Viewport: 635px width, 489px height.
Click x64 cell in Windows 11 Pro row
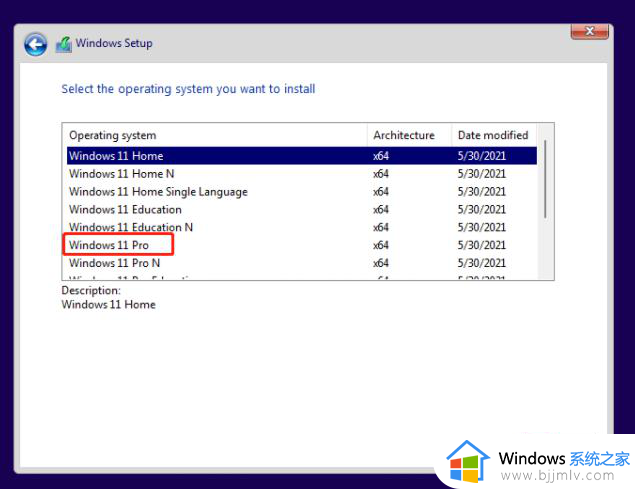(381, 245)
